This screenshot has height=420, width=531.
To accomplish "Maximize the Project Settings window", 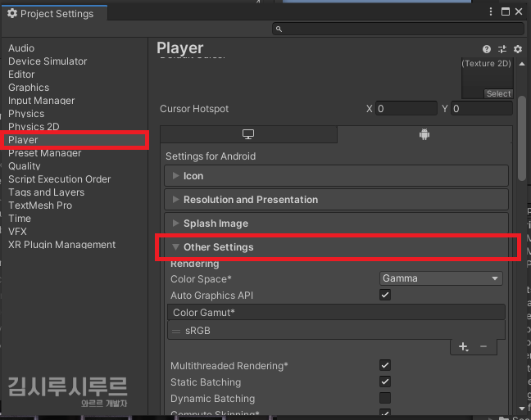I will 506,11.
